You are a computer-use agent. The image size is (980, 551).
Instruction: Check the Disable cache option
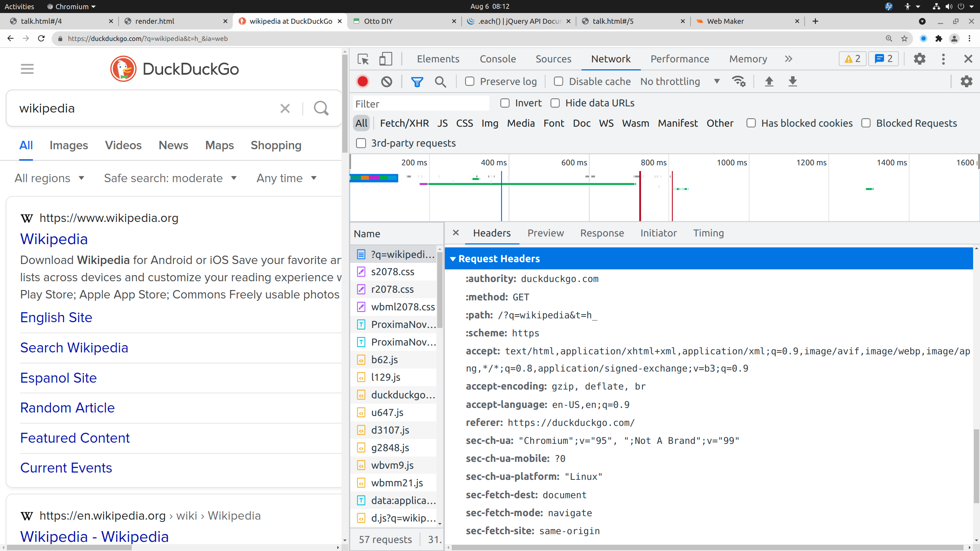(559, 82)
